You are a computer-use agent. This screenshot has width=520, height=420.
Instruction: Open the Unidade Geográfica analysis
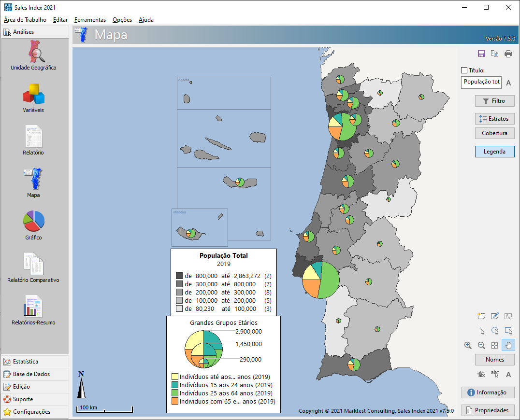[x=34, y=55]
